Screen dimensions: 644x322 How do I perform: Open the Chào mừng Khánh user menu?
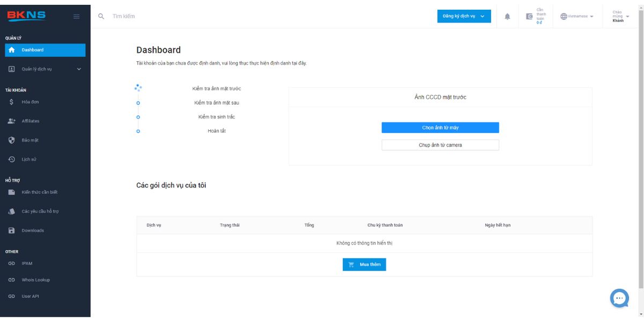pos(620,16)
